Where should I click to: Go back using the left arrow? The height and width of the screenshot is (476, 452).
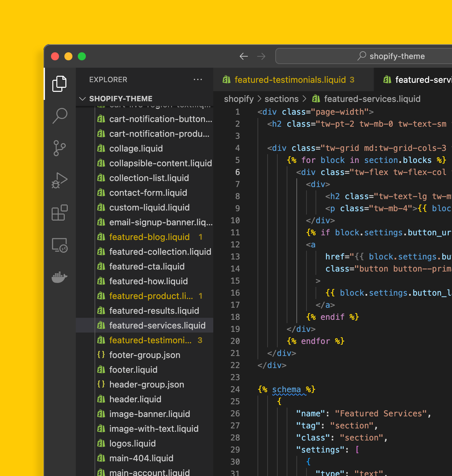pos(244,56)
